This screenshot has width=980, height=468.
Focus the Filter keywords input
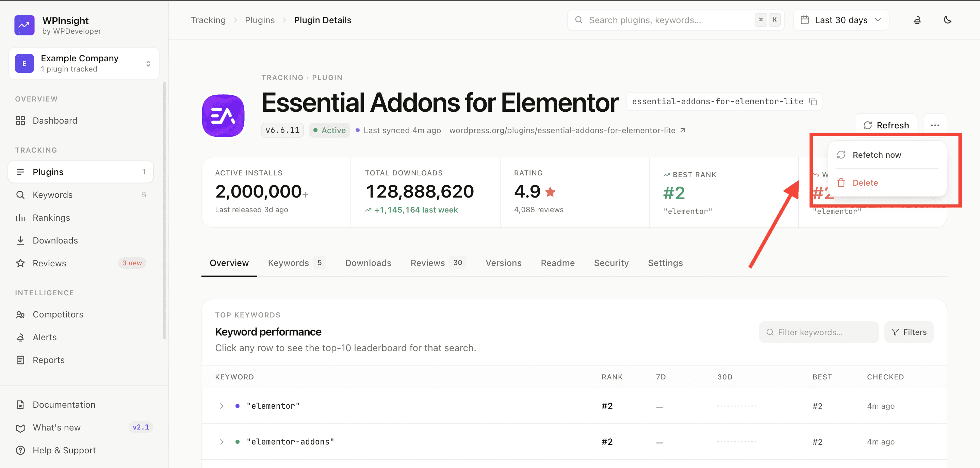click(819, 332)
